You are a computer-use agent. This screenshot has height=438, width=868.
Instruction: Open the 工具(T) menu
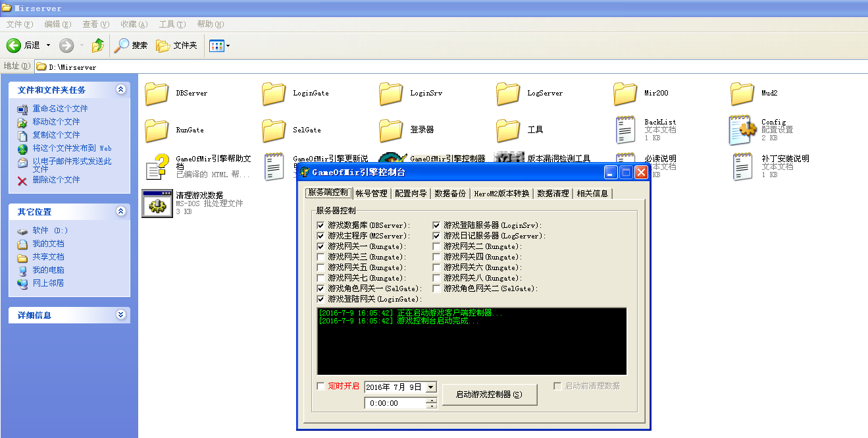tap(172, 24)
